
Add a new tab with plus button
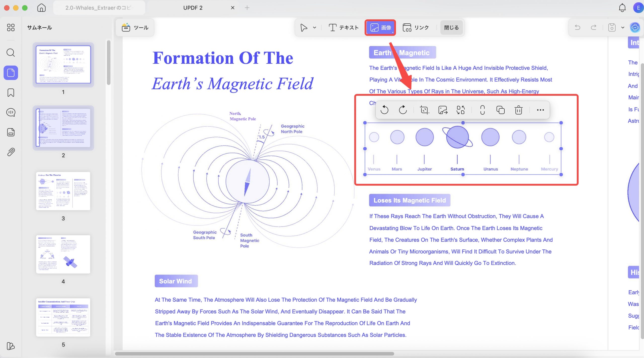point(247,8)
